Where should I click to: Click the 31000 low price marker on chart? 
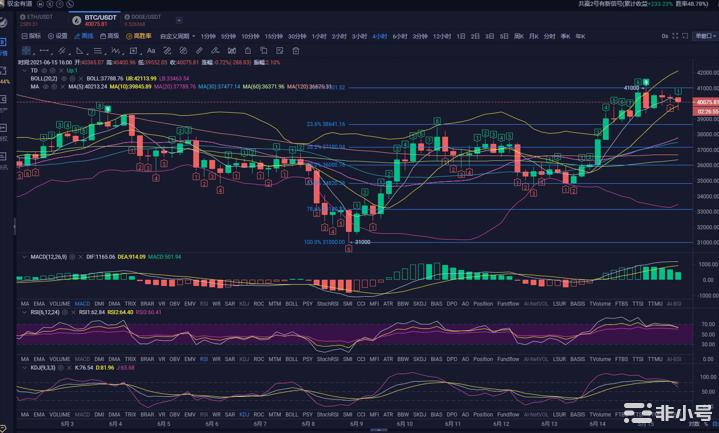click(x=362, y=242)
